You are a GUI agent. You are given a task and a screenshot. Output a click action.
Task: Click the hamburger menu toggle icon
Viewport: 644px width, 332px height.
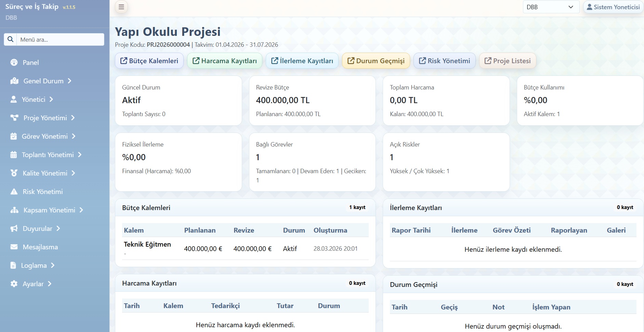121,7
